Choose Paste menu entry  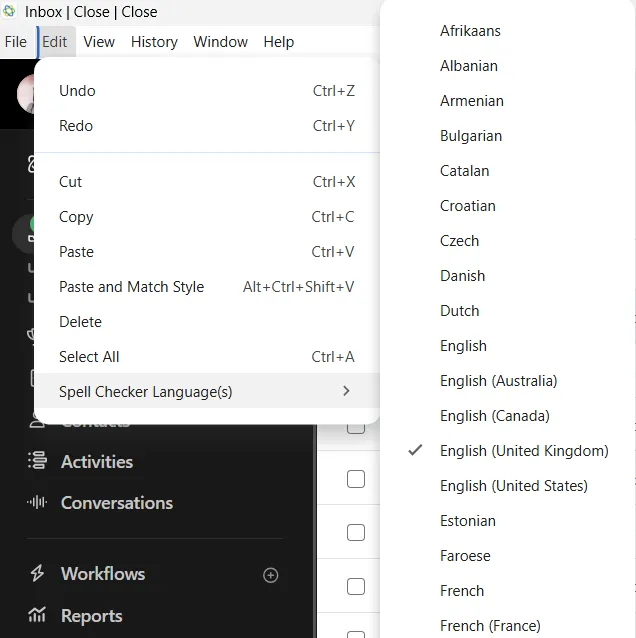[207, 252]
